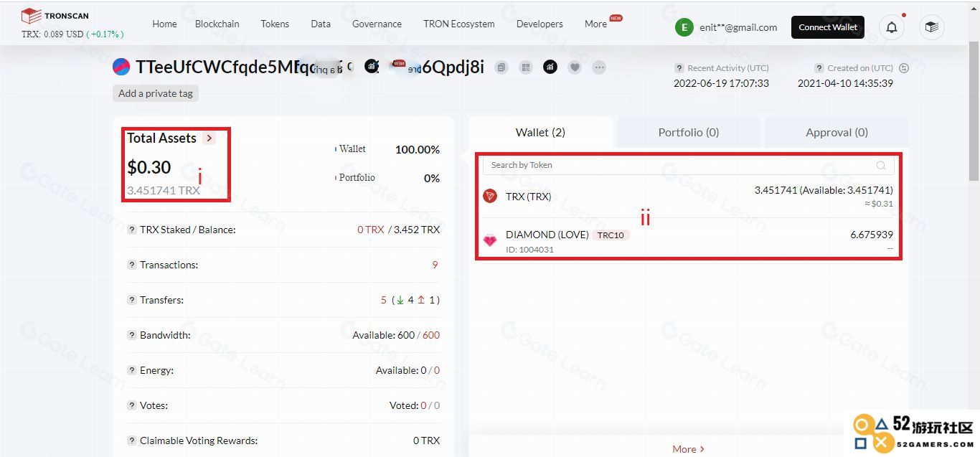Click Add a private tag
Screen dimensions: 980x457
156,93
